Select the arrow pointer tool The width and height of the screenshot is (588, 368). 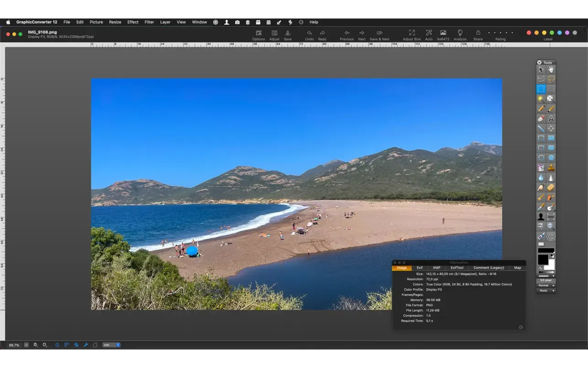coord(541,70)
